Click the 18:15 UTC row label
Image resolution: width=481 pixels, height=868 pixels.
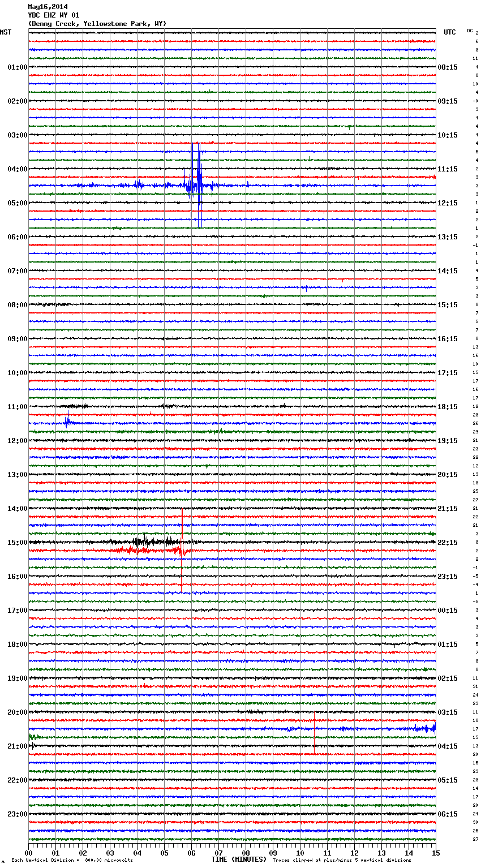[x=448, y=406]
